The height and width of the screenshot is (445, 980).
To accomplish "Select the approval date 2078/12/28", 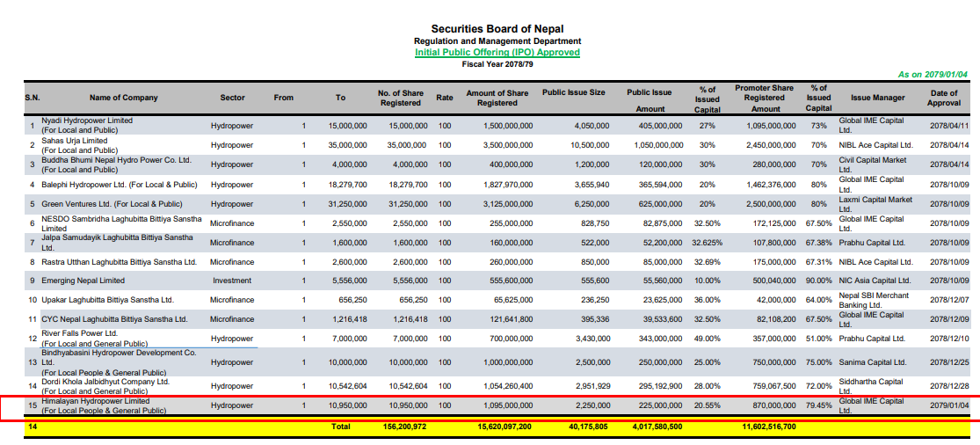I will [x=949, y=386].
